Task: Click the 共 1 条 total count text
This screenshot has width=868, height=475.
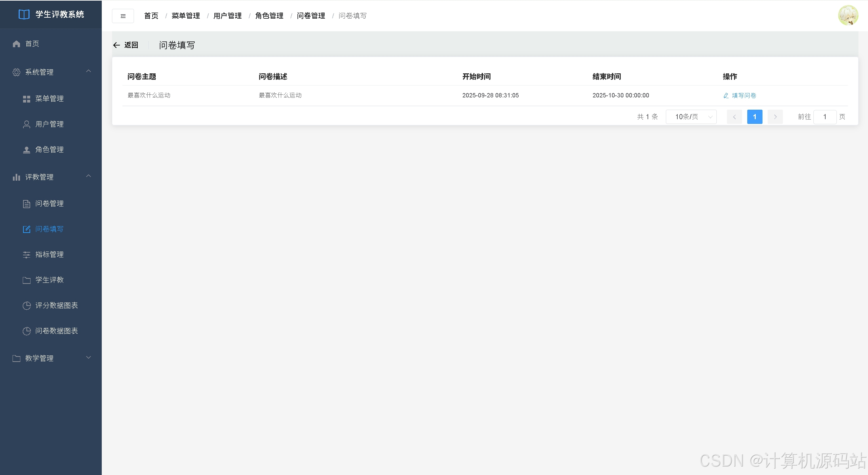Action: click(648, 117)
